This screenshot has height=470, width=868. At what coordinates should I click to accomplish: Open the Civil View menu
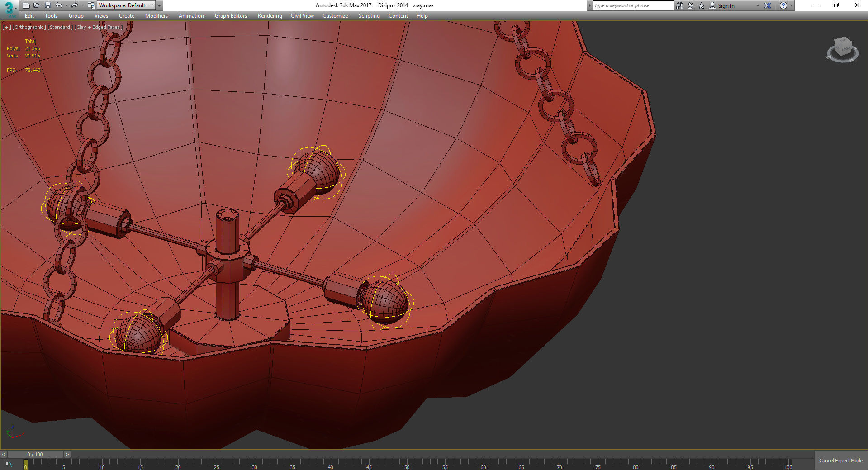pyautogui.click(x=302, y=16)
